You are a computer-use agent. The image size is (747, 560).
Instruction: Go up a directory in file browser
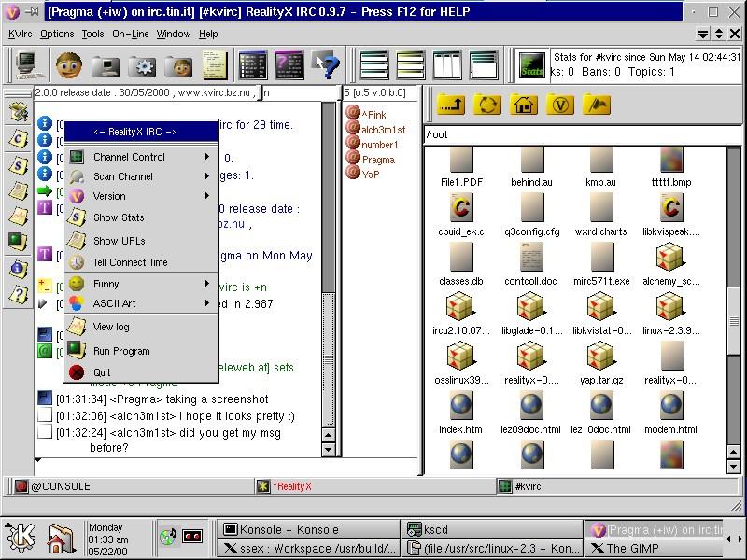451,105
